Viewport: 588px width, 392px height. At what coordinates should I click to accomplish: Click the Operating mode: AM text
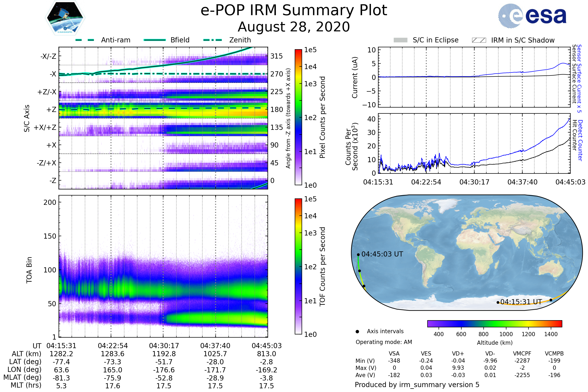384,342
